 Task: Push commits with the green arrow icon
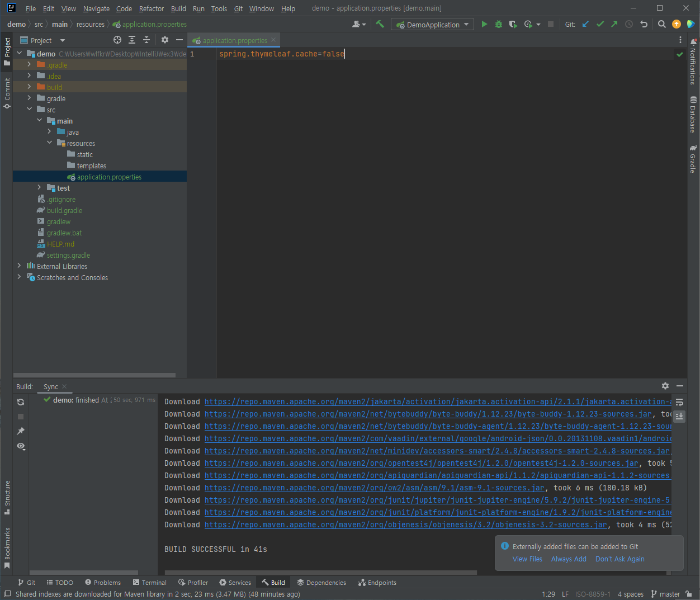pos(614,24)
